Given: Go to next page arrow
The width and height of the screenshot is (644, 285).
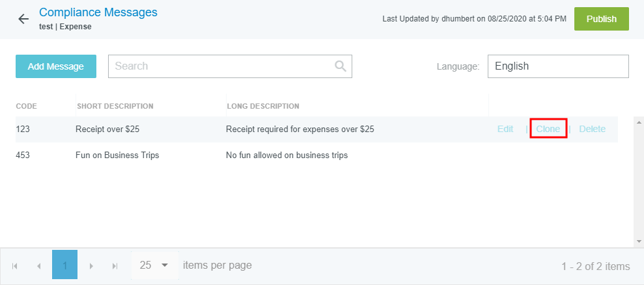Looking at the screenshot, I should pyautogui.click(x=91, y=265).
